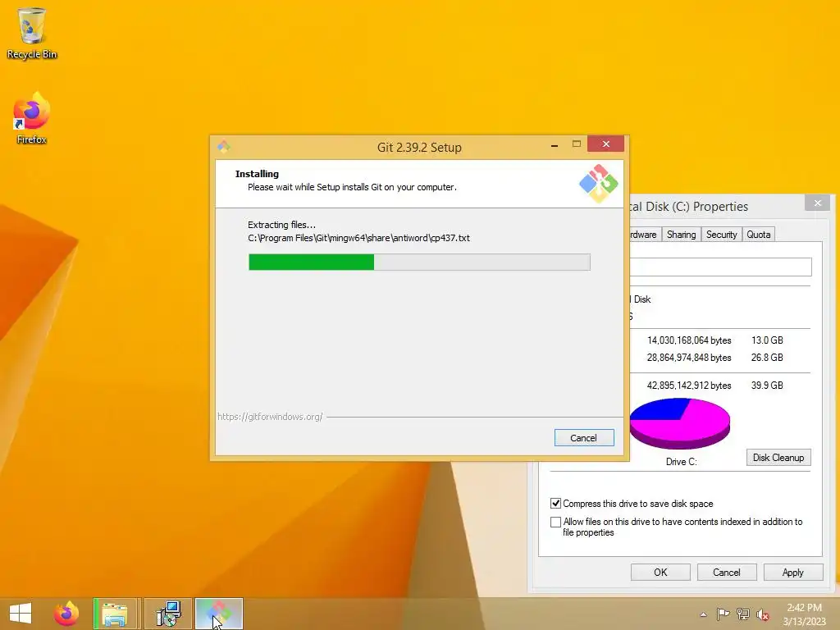Click the extracting file path text
The height and width of the screenshot is (630, 840).
pos(358,238)
